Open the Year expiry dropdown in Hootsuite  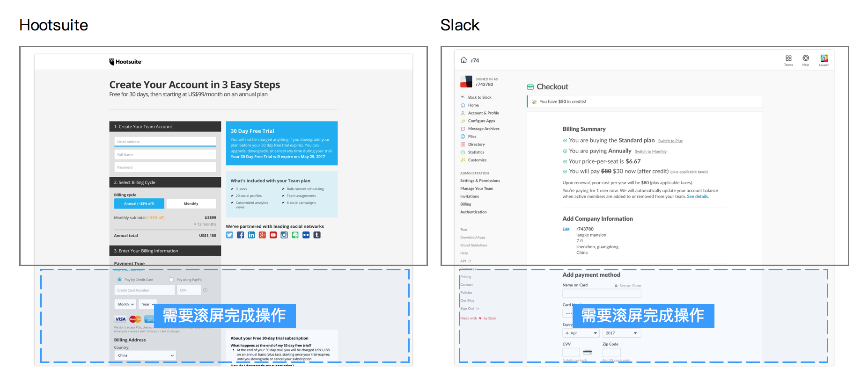147,304
